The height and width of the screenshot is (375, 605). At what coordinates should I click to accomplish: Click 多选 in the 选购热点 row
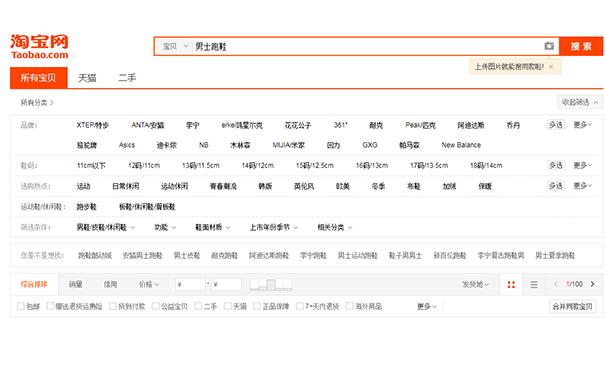tap(556, 186)
